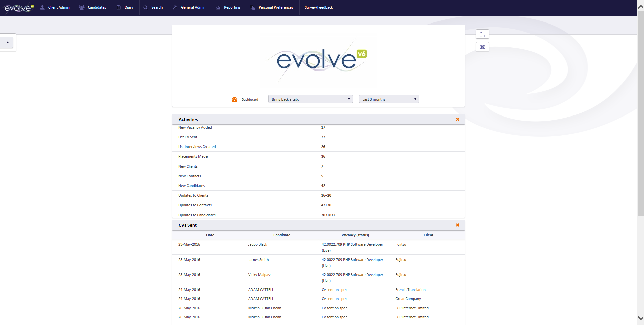Image resolution: width=644 pixels, height=325 pixels.
Task: Open the Bring back a tab dropdown
Action: tap(310, 99)
